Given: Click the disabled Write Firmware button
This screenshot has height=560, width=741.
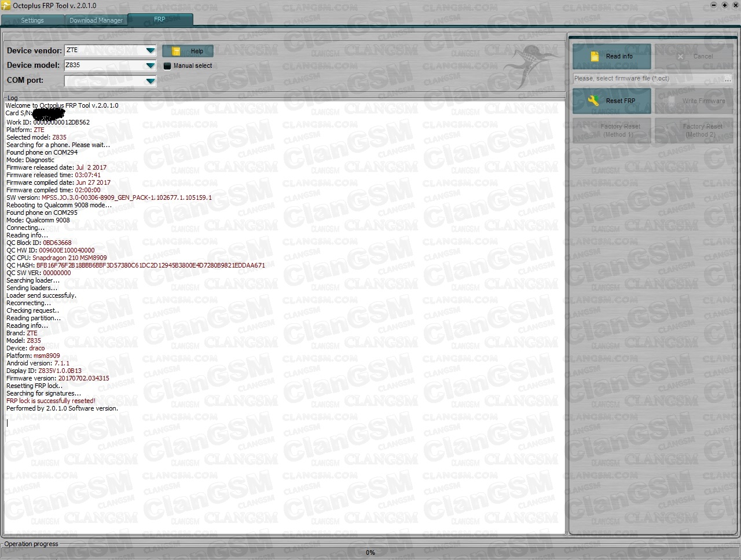Looking at the screenshot, I should (695, 101).
